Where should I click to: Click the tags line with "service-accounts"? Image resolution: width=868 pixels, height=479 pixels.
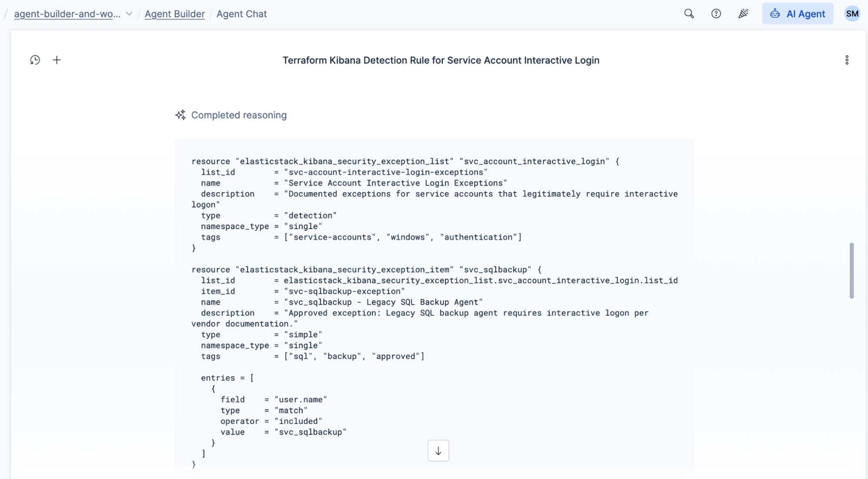click(361, 237)
